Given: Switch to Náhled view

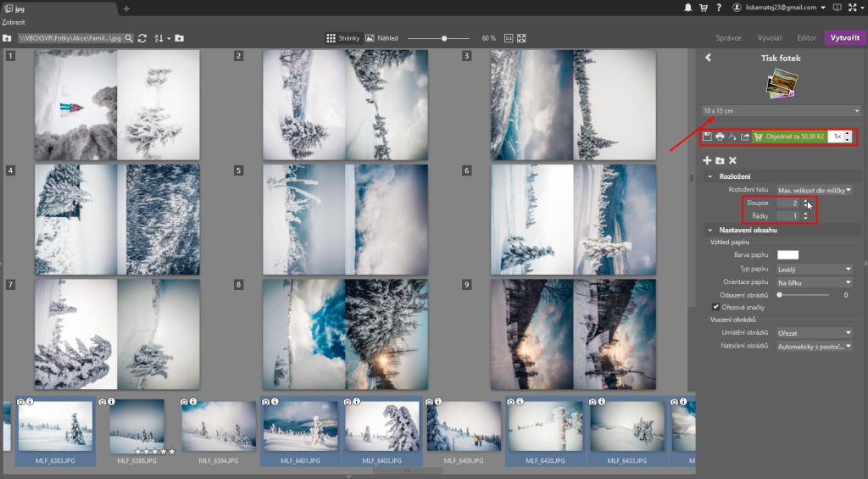Looking at the screenshot, I should tap(382, 38).
